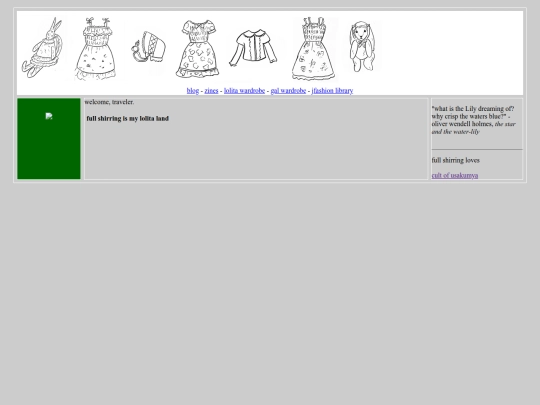Click the 'full shirring loves' text

[455, 160]
